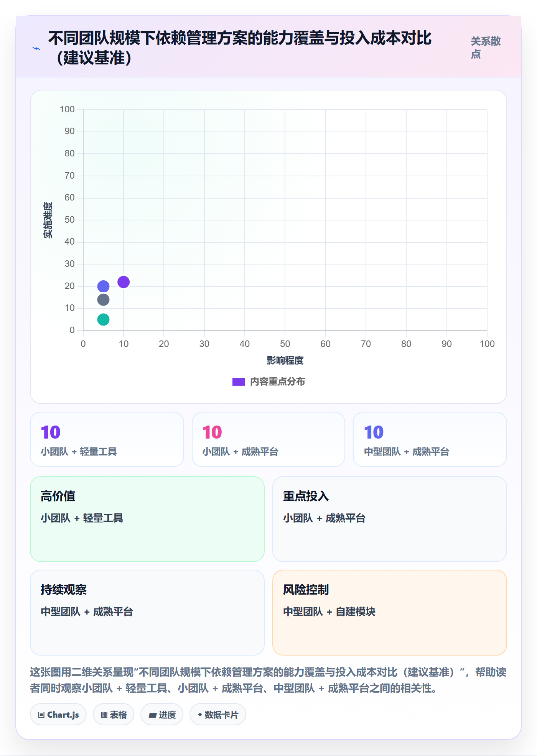Viewport: 537px width, 756px height.
Task: Click 小团队 + 轻量工具 in the 高价值 card
Action: (x=82, y=518)
